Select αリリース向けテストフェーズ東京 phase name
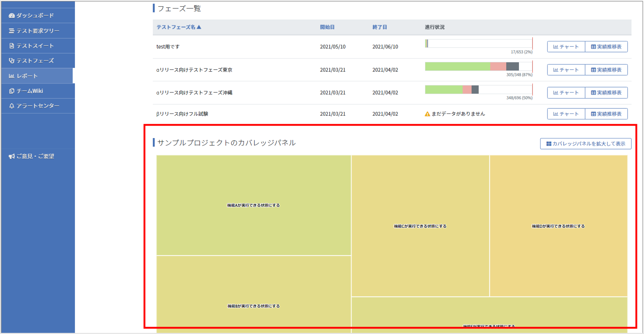 [x=194, y=70]
